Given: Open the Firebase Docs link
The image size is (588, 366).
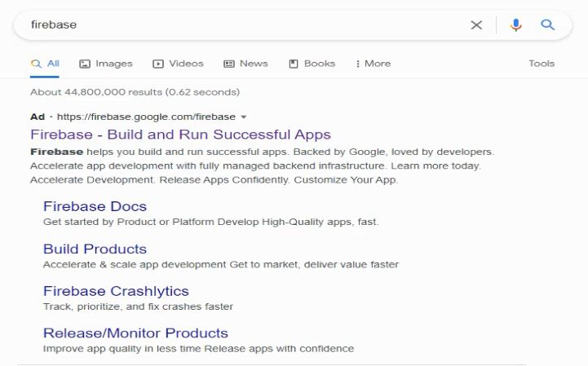Looking at the screenshot, I should click(x=95, y=206).
